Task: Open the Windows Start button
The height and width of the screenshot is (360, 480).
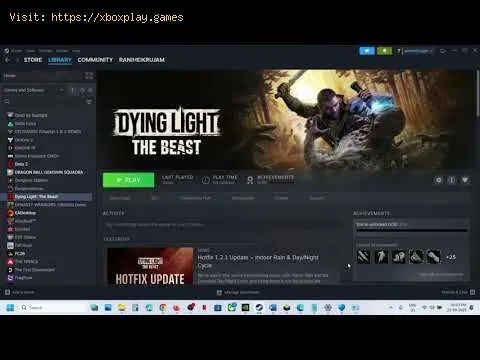Action: [x=10, y=307]
